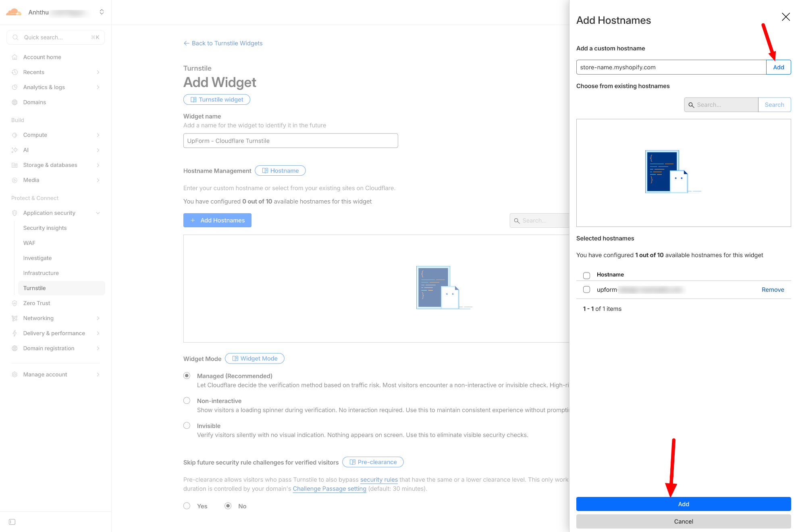
Task: Click the back arrow to Turnstile Widgets
Action: tap(187, 43)
